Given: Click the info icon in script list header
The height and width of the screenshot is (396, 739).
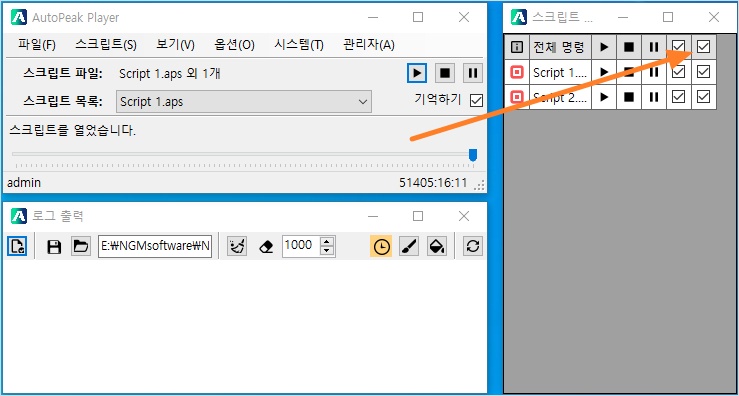Looking at the screenshot, I should point(517,47).
